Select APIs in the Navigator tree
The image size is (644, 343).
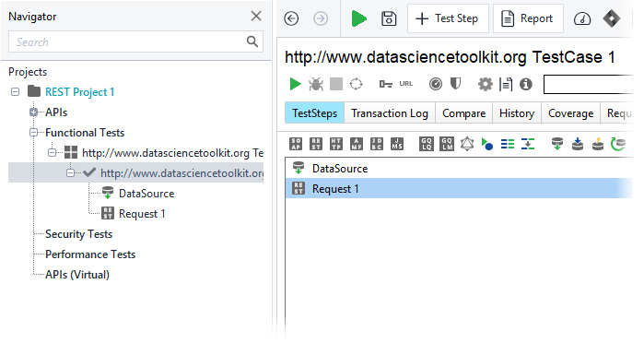tap(56, 112)
